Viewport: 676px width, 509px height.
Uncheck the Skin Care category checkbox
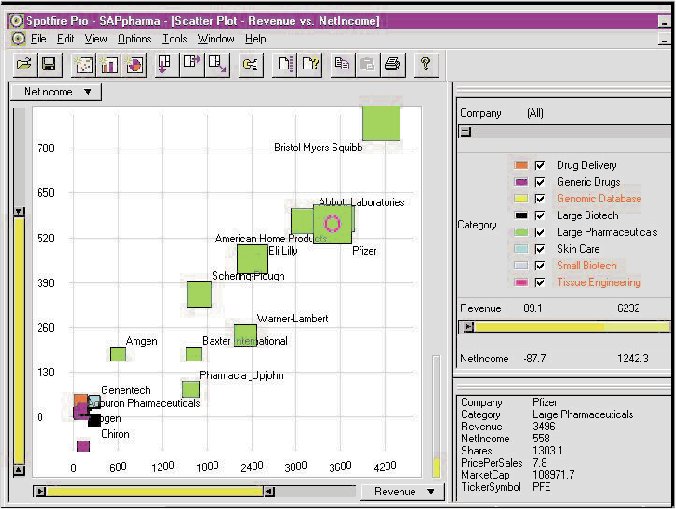coord(540,249)
